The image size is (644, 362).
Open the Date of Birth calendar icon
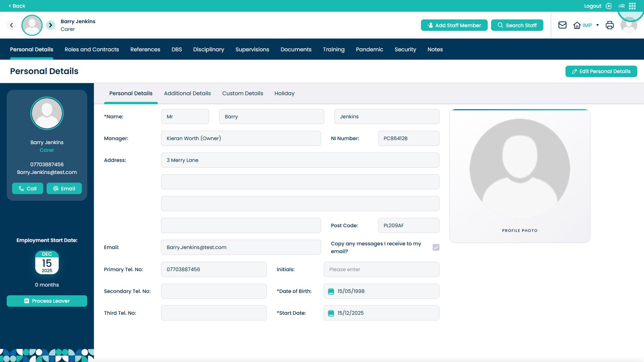pyautogui.click(x=331, y=291)
